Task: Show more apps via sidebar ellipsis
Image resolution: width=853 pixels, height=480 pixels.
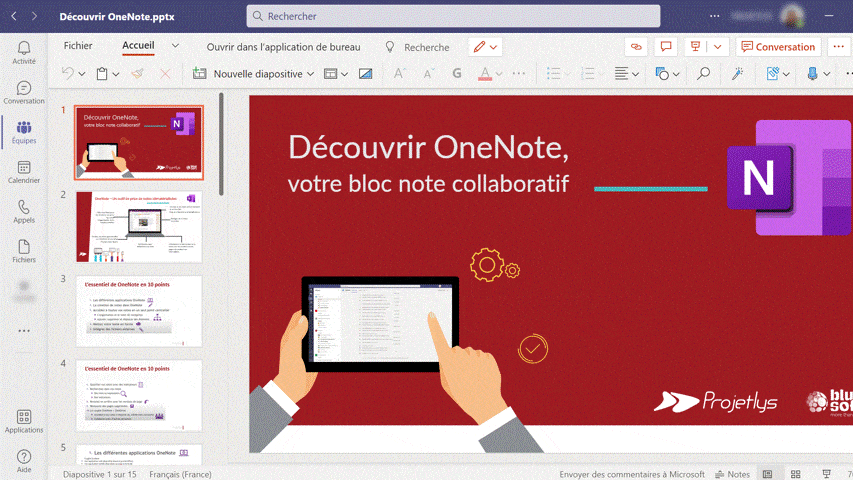Action: click(x=24, y=331)
